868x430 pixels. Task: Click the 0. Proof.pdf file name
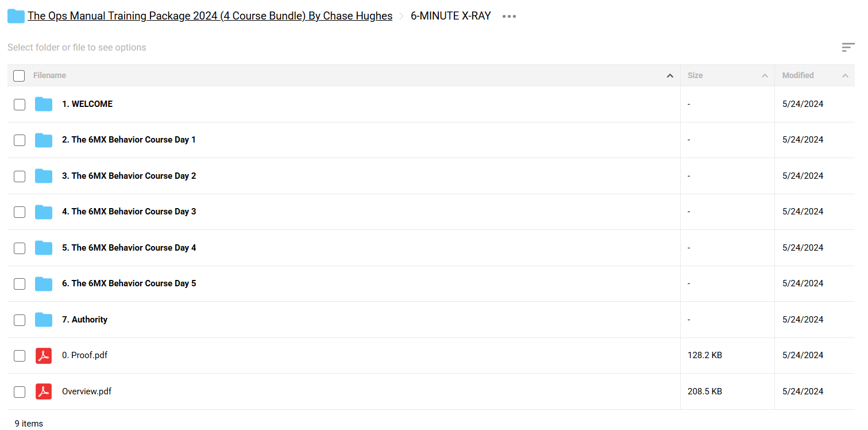click(85, 355)
